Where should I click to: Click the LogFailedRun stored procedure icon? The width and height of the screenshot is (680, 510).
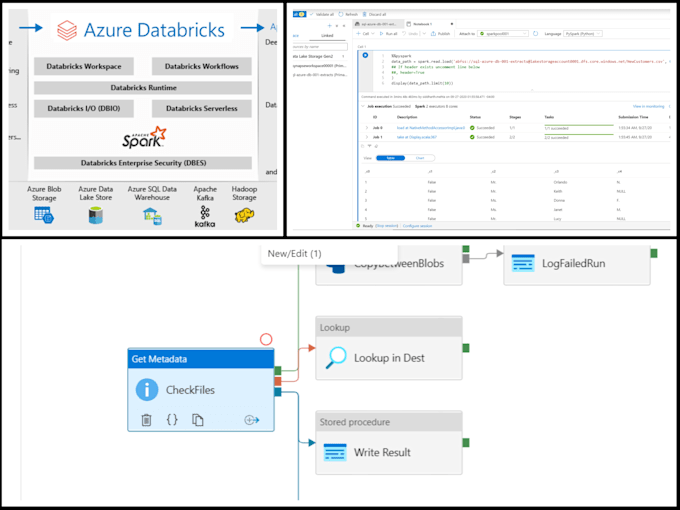523,263
